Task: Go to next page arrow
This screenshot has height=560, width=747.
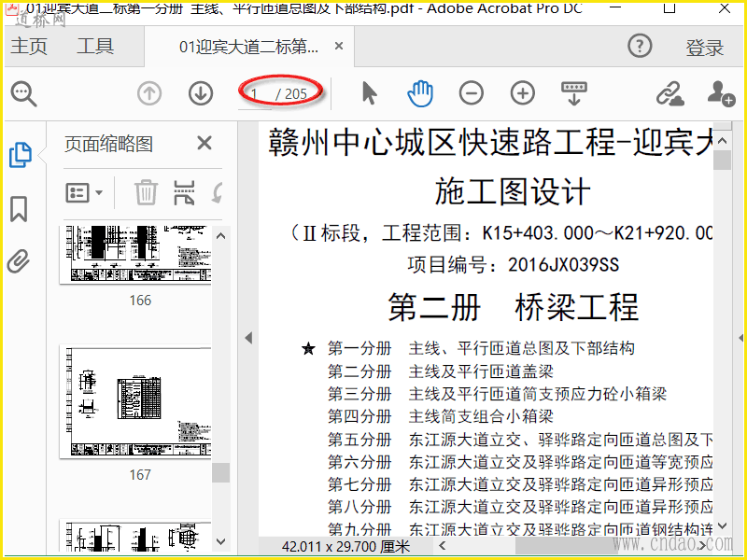Action: [x=200, y=93]
